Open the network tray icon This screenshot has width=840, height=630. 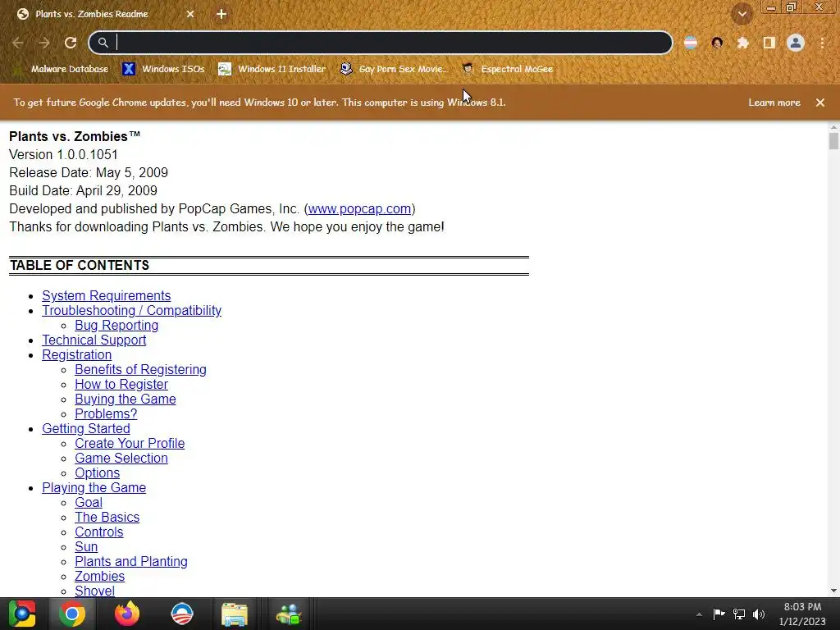click(739, 614)
